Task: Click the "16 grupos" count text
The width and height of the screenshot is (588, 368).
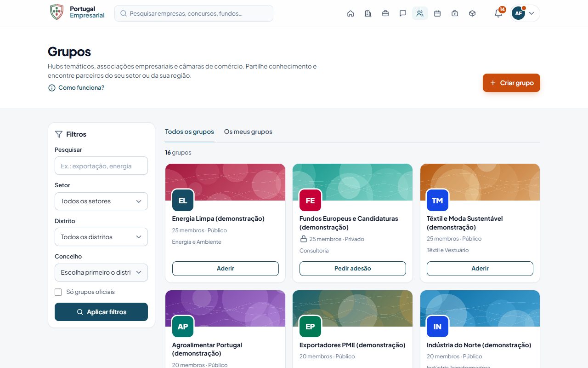Action: point(178,152)
